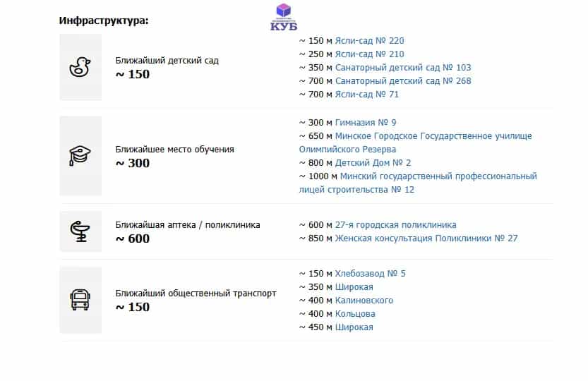Open the Ясли-сад № 210 link

[369, 54]
